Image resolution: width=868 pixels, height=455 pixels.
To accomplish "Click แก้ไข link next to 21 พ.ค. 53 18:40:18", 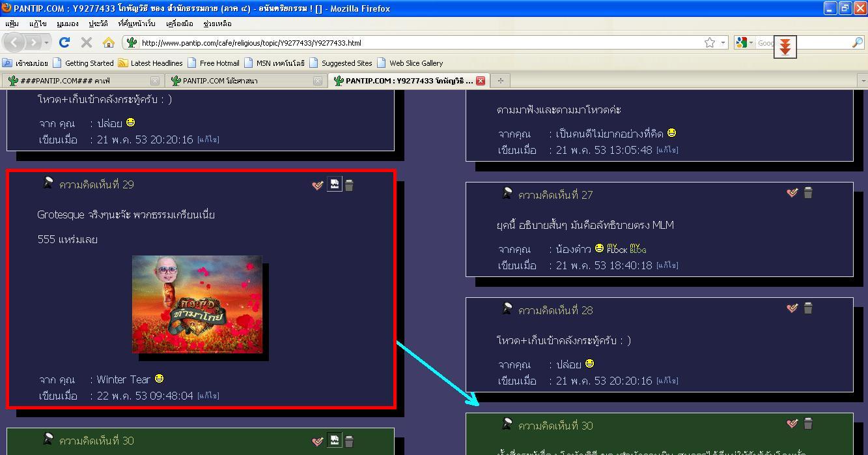I will pyautogui.click(x=667, y=265).
